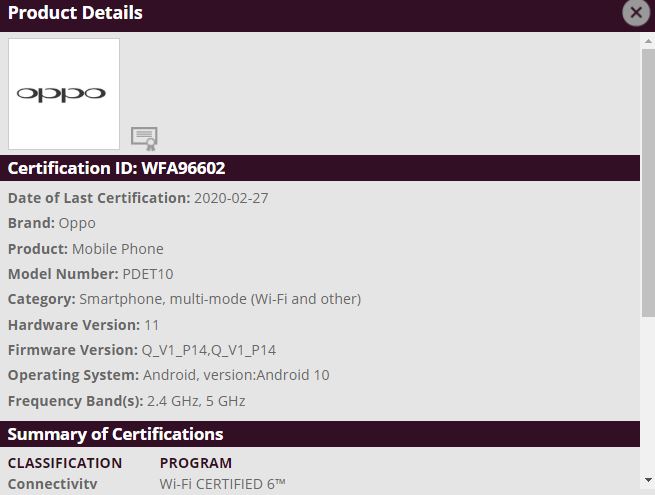Click the scrollbar up arrow
Viewport: 655px width, 495px height.
pos(648,40)
